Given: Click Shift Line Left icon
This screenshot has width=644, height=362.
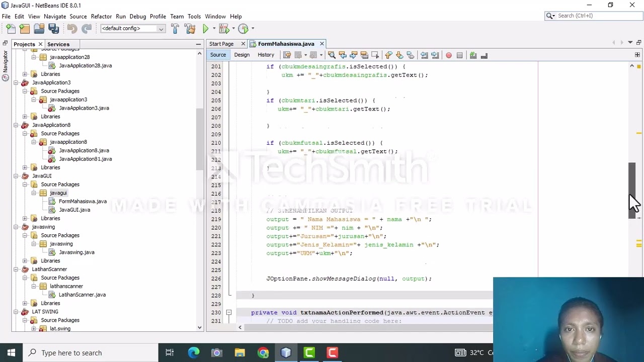Looking at the screenshot, I should pyautogui.click(x=424, y=55).
